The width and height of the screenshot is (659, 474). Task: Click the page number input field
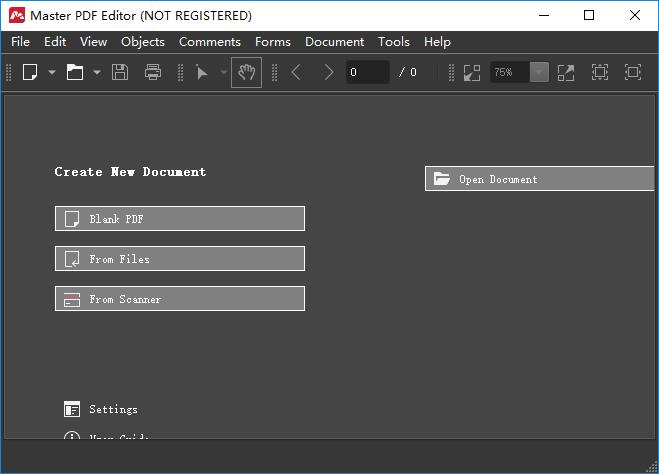(x=367, y=72)
